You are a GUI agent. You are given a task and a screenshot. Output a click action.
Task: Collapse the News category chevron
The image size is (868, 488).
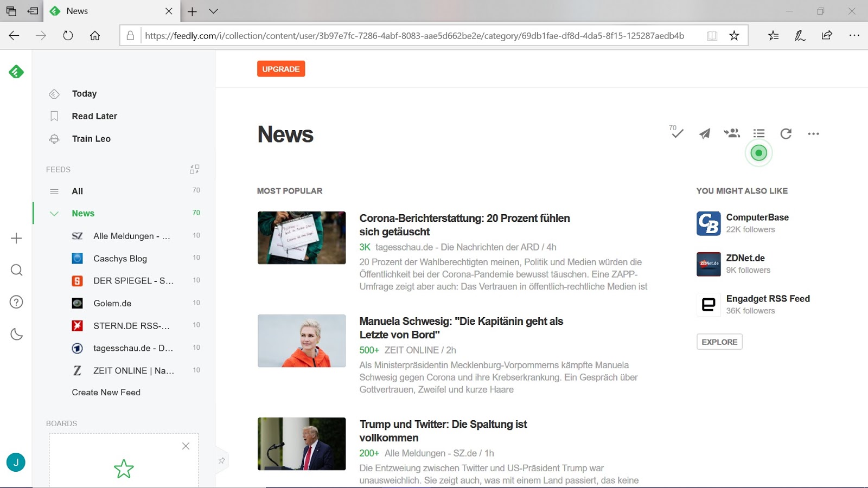(54, 214)
